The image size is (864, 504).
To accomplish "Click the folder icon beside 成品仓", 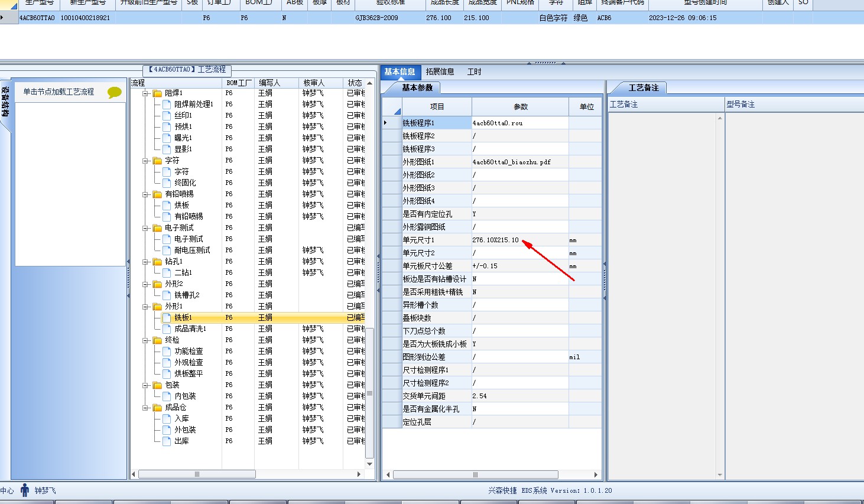I will tap(157, 408).
